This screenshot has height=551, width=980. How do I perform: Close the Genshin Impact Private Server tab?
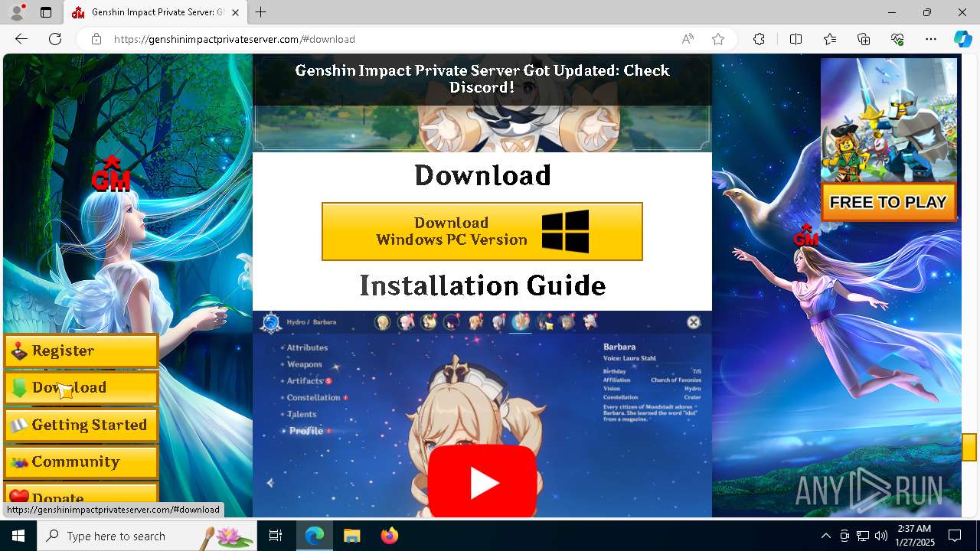tap(236, 12)
